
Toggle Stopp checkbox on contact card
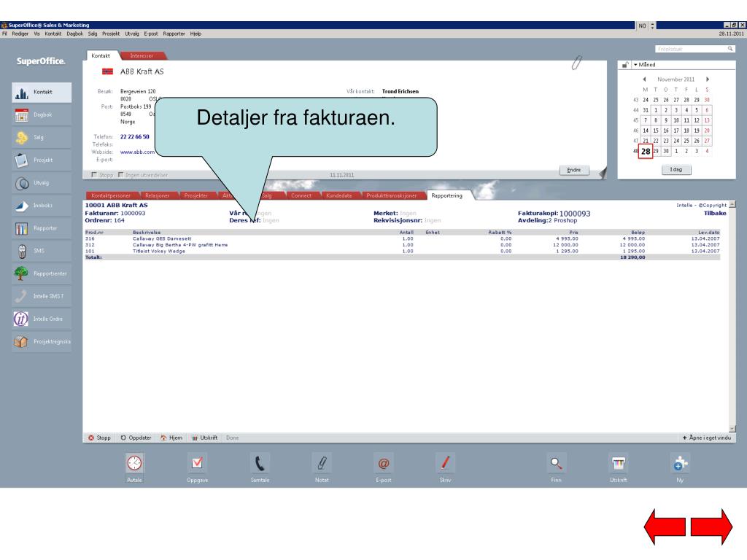94,175
